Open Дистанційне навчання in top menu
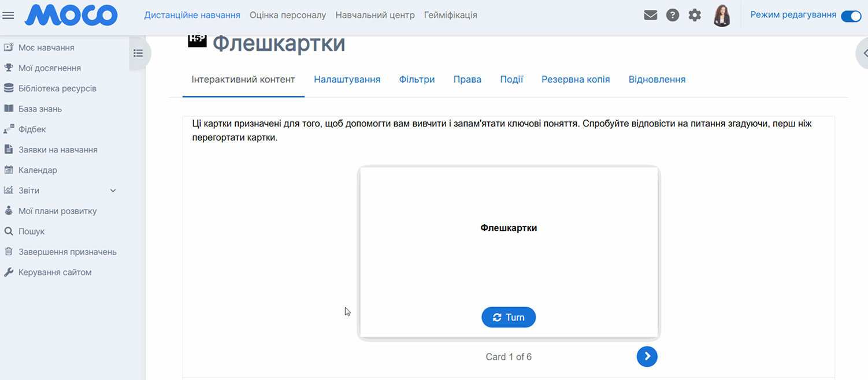Image resolution: width=868 pixels, height=380 pixels. point(192,15)
